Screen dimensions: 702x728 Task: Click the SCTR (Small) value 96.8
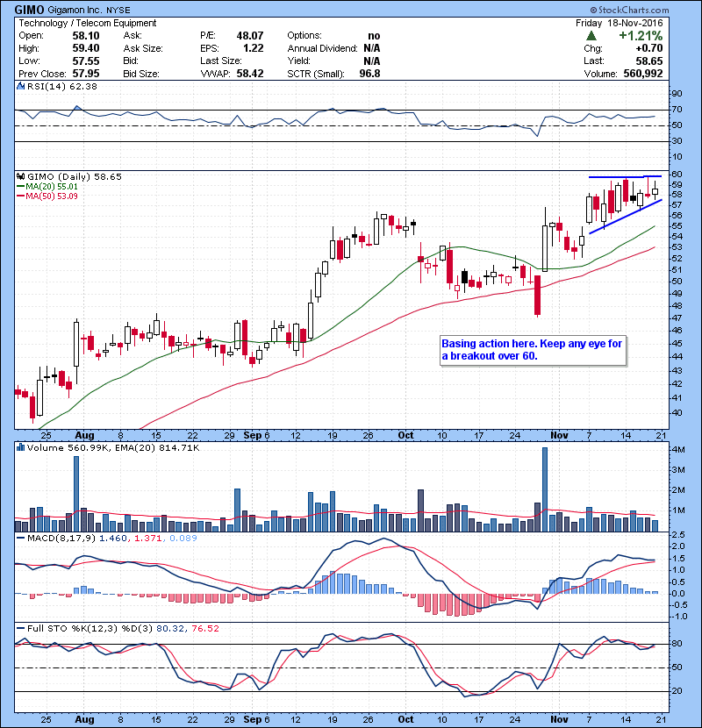point(369,74)
